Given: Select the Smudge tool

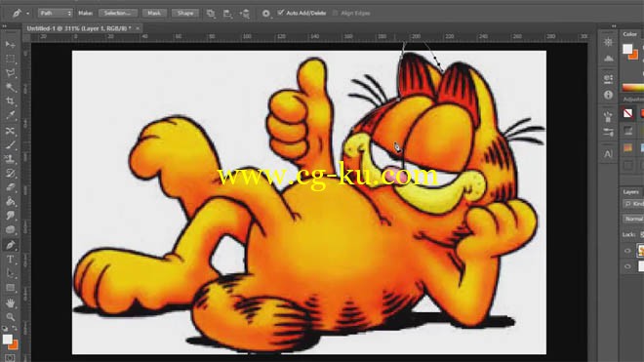Looking at the screenshot, I should (11, 216).
